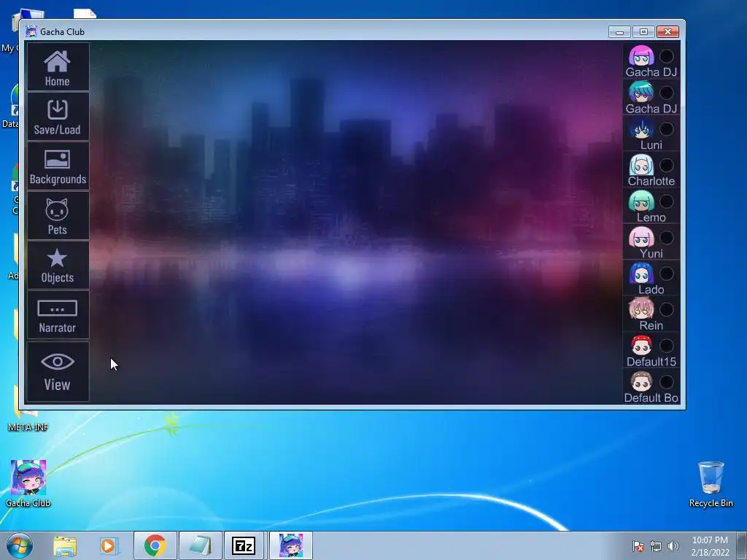This screenshot has width=747, height=560.
Task: Open the Backgrounds selector
Action: pyautogui.click(x=58, y=166)
